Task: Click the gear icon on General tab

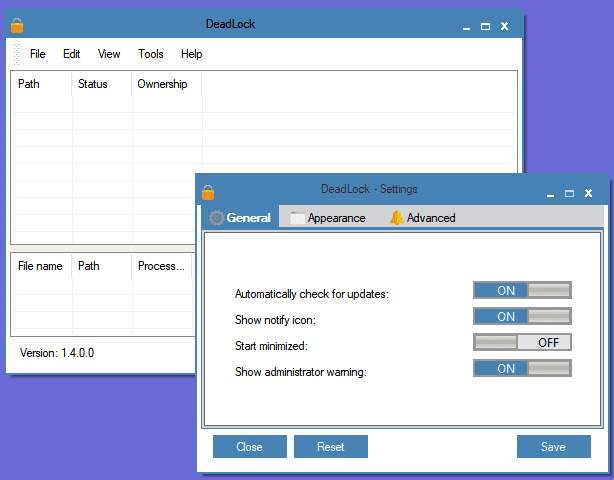Action: click(216, 218)
